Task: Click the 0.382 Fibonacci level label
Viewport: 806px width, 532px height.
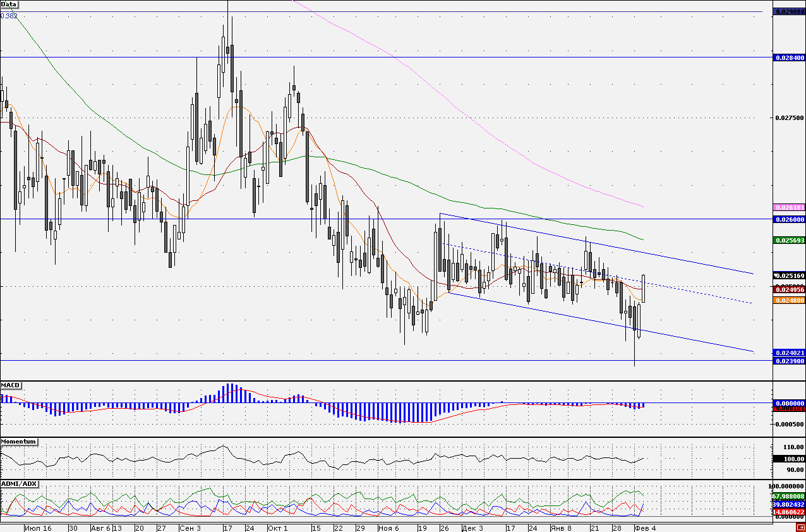Action: coord(9,16)
